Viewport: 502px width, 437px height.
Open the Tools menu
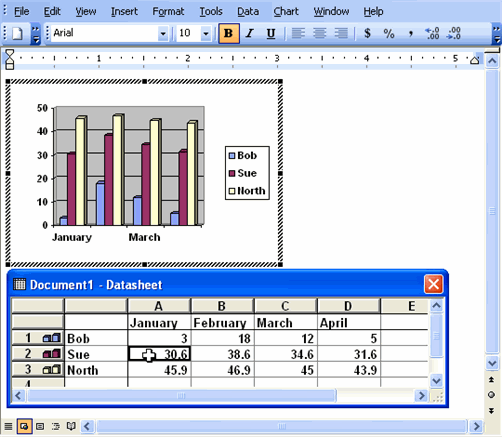click(211, 11)
